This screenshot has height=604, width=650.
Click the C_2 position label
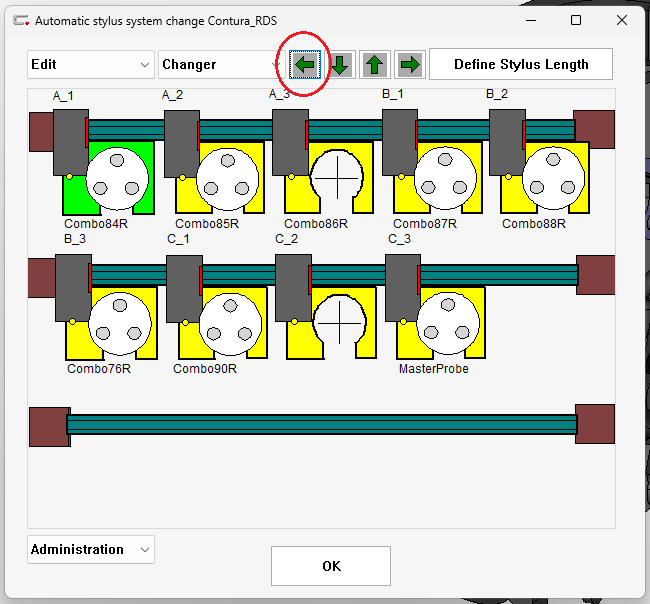(286, 239)
